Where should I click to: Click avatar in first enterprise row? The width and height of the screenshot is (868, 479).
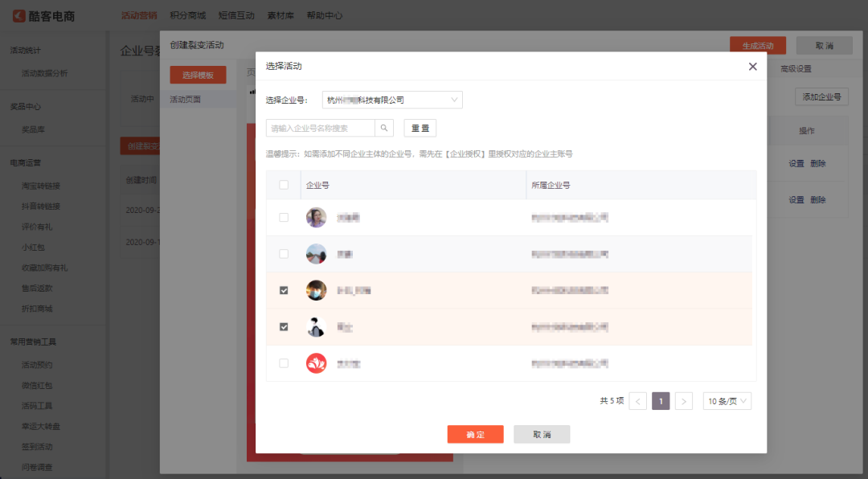pos(316,218)
